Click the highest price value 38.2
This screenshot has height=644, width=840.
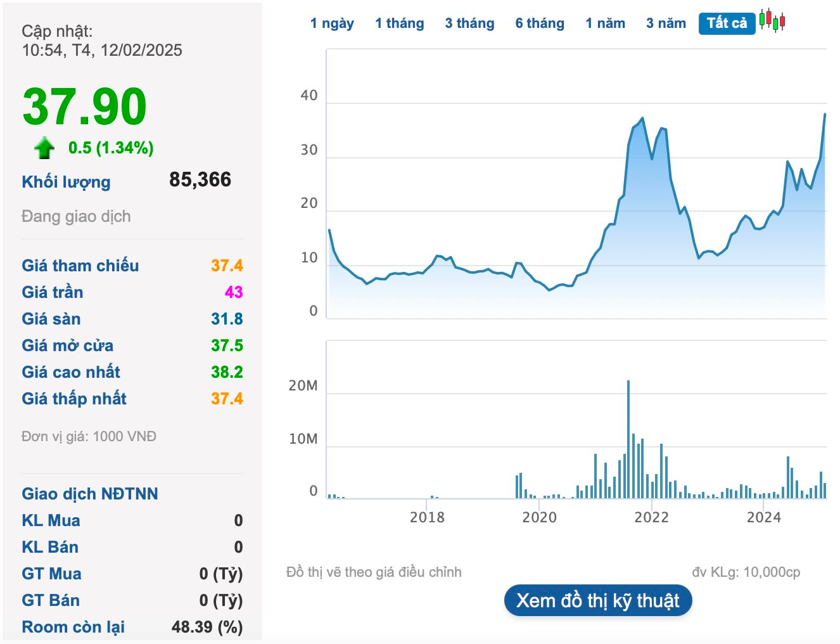pyautogui.click(x=227, y=372)
